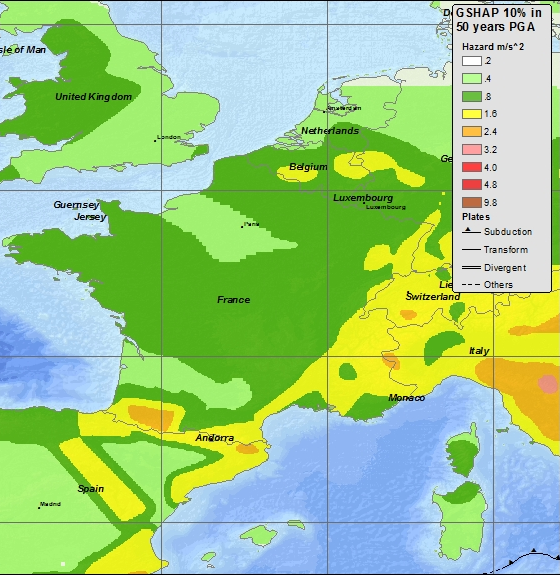The width and height of the screenshot is (560, 575).
Task: Click the pink 3.2 legend swatch
Action: click(x=472, y=150)
